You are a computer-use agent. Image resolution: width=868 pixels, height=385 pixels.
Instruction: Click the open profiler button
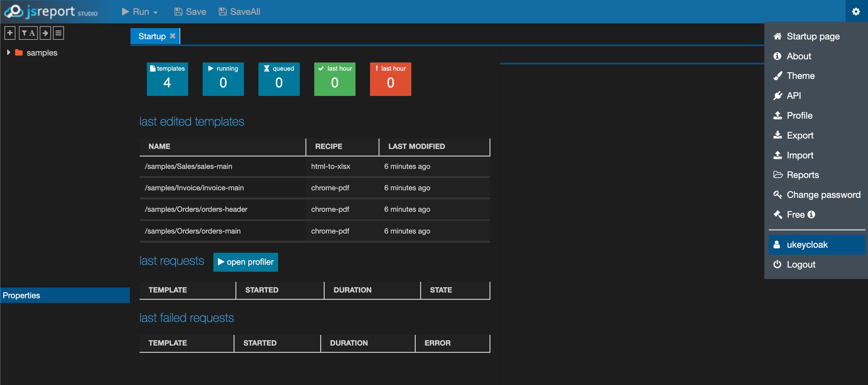coord(246,262)
